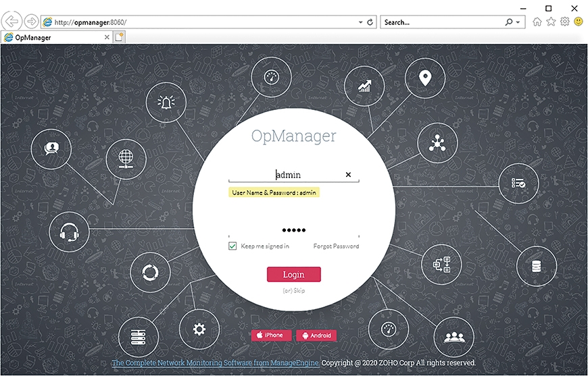Image resolution: width=588 pixels, height=376 pixels.
Task: Click the browser forward arrow
Action: [x=32, y=22]
